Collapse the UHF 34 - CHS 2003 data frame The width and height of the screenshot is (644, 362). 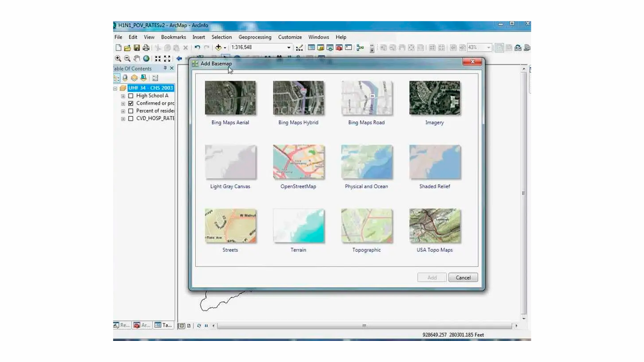pyautogui.click(x=115, y=88)
